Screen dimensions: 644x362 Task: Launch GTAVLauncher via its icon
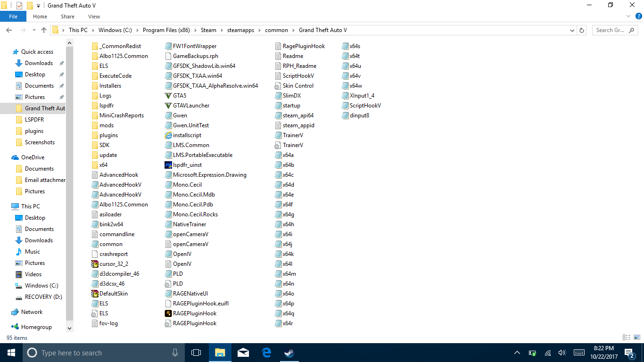tap(168, 106)
